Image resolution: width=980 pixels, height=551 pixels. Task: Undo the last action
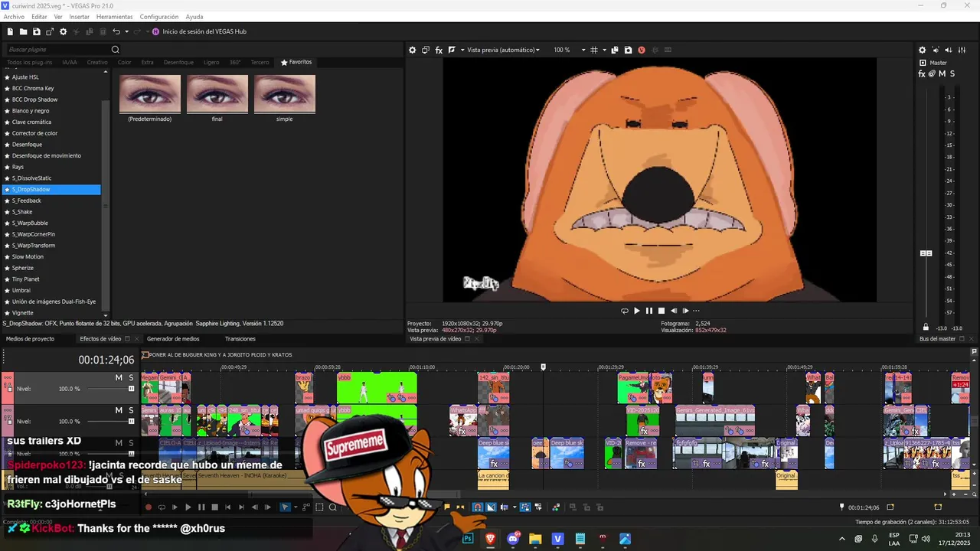(116, 31)
